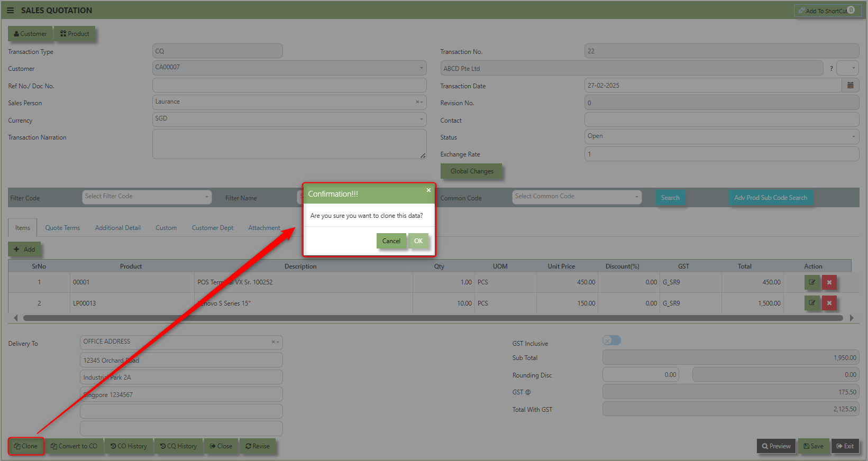Close the Confirmation dialog with X
The width and height of the screenshot is (868, 461).
pos(428,190)
